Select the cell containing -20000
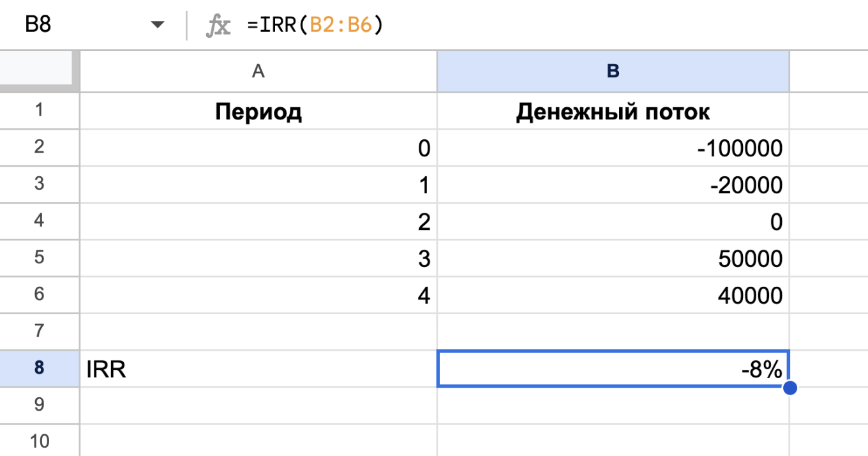 [x=613, y=185]
